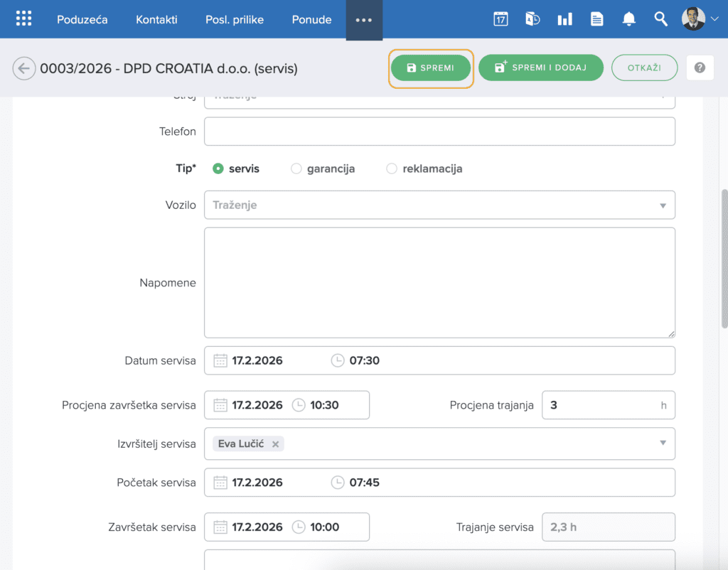Open clock icon in Datum servisa field
The image size is (728, 570).
(338, 360)
